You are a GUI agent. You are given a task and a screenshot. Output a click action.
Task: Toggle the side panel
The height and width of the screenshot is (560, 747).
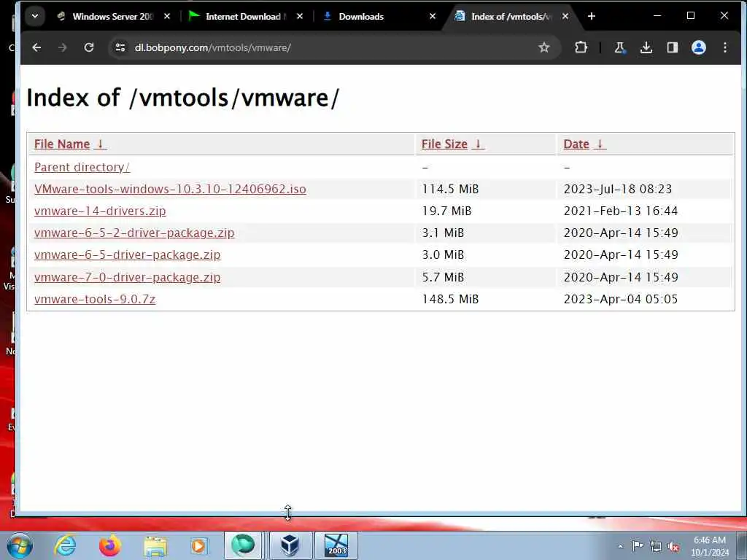pos(672,47)
